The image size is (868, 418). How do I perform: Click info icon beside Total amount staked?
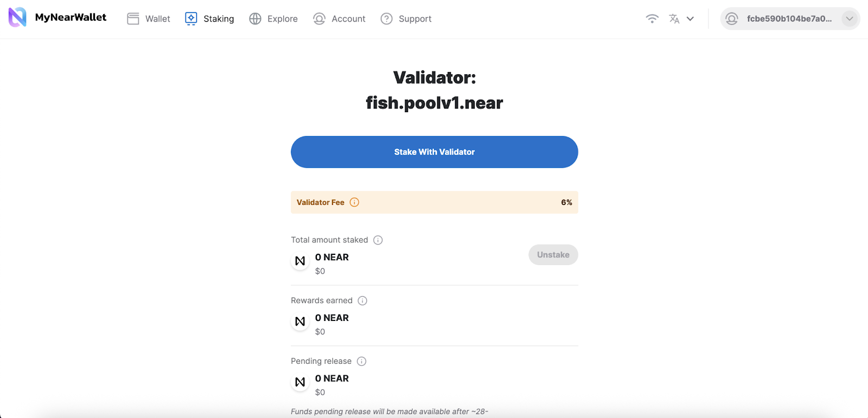click(x=378, y=240)
